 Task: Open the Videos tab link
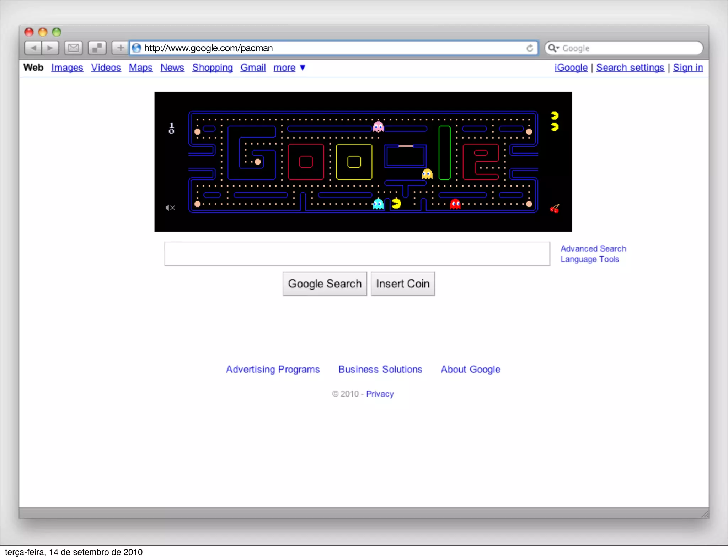(x=106, y=68)
